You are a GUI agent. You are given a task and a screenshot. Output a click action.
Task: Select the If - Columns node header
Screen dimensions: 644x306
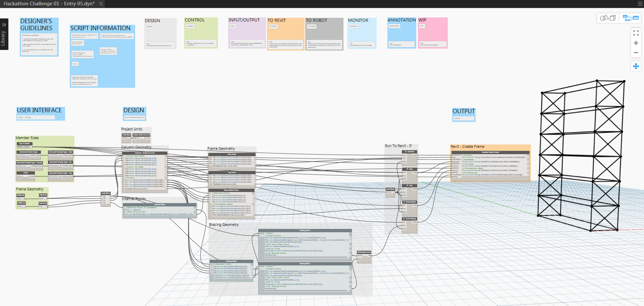coord(410,152)
